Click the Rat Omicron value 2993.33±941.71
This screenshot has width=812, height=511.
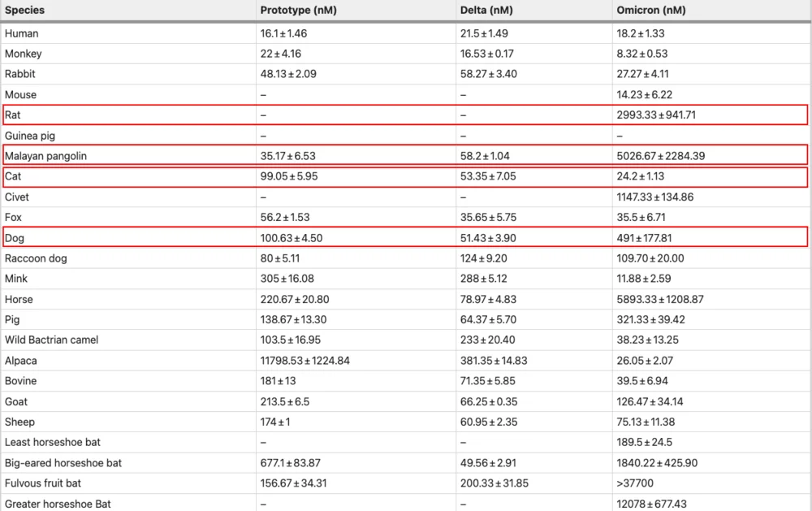tap(658, 115)
